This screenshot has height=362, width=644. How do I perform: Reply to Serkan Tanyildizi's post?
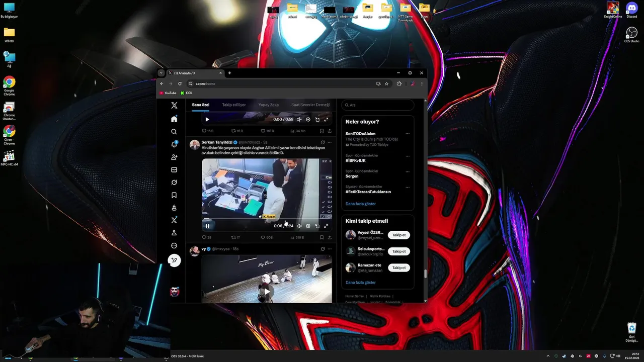[206, 237]
